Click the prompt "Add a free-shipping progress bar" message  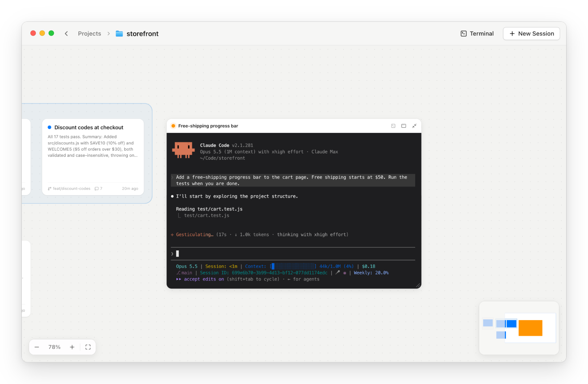[293, 180]
